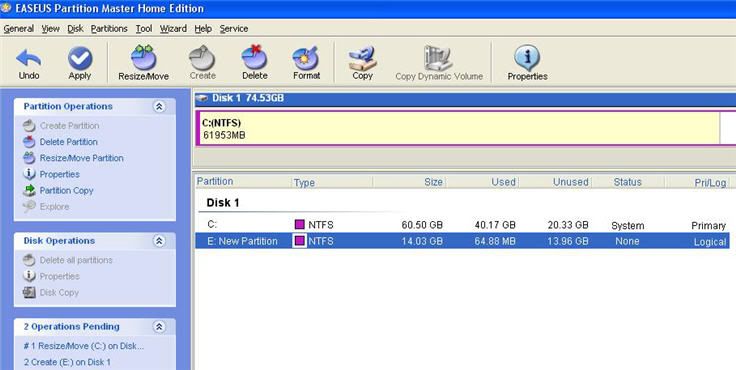Apply pending operations with Apply icon
736x370 pixels.
tap(80, 58)
